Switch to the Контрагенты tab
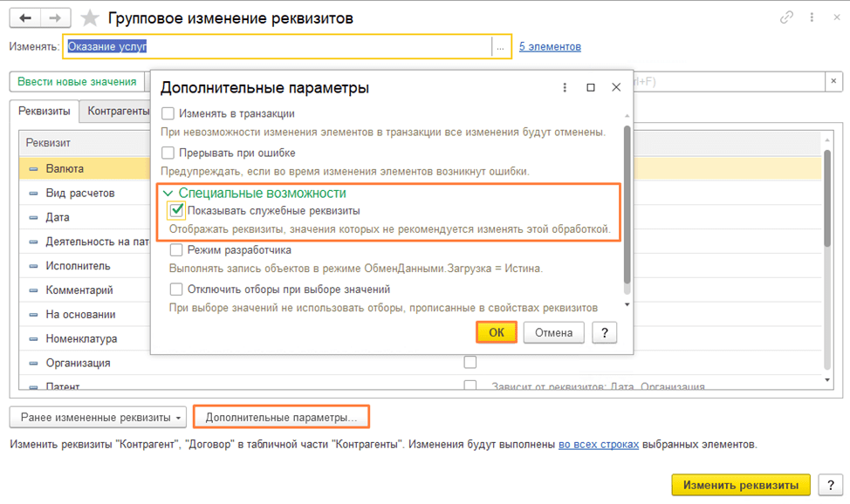850x504 pixels. coord(117,112)
